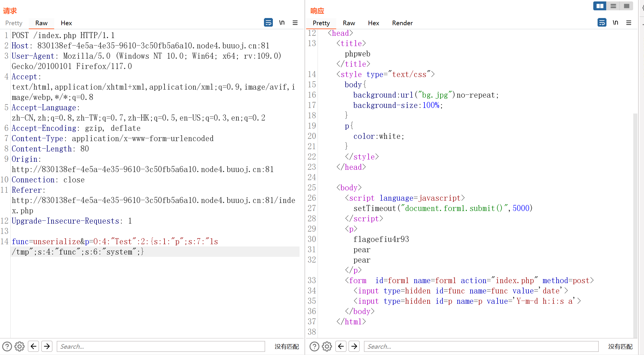Screen dimensions: 644x355
Task: Switch to side-by-side layout view
Action: click(x=600, y=6)
